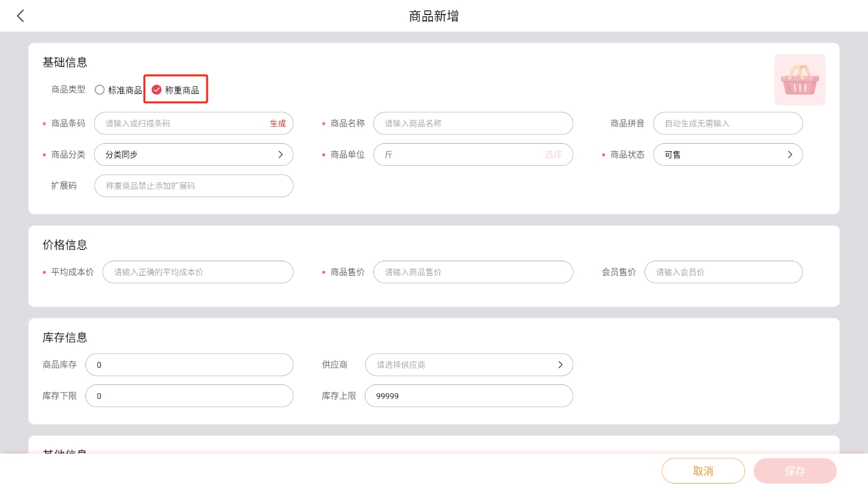Click the 库存上限 field showing 99999
Image resolution: width=868 pixels, height=488 pixels.
pyautogui.click(x=469, y=396)
